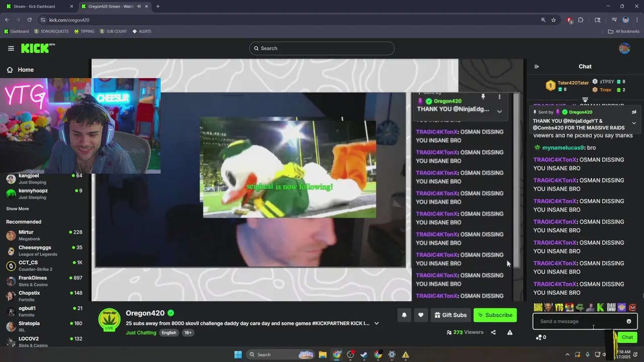Insert the YTG emote
The height and width of the screenshot is (362, 644).
(559, 307)
